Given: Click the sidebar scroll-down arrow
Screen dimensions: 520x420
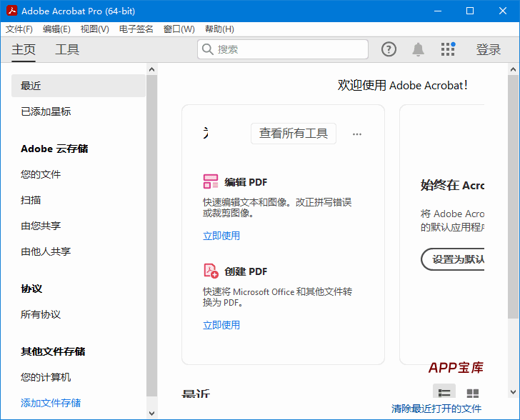Looking at the screenshot, I should (152, 414).
